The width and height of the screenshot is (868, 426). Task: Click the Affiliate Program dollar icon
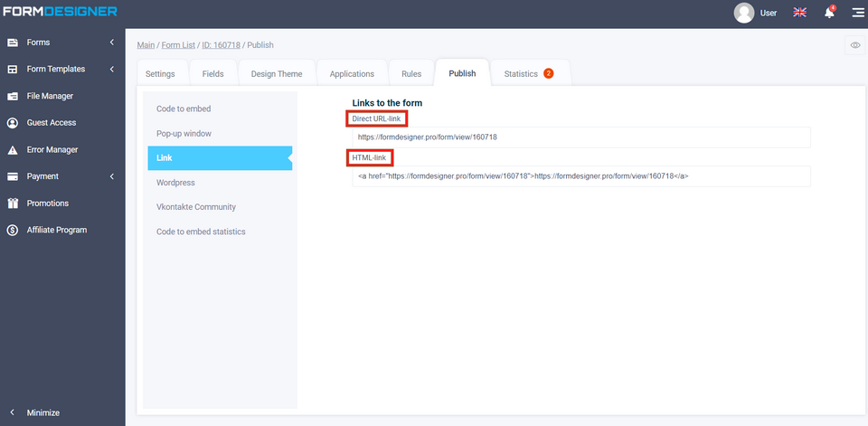[13, 231]
